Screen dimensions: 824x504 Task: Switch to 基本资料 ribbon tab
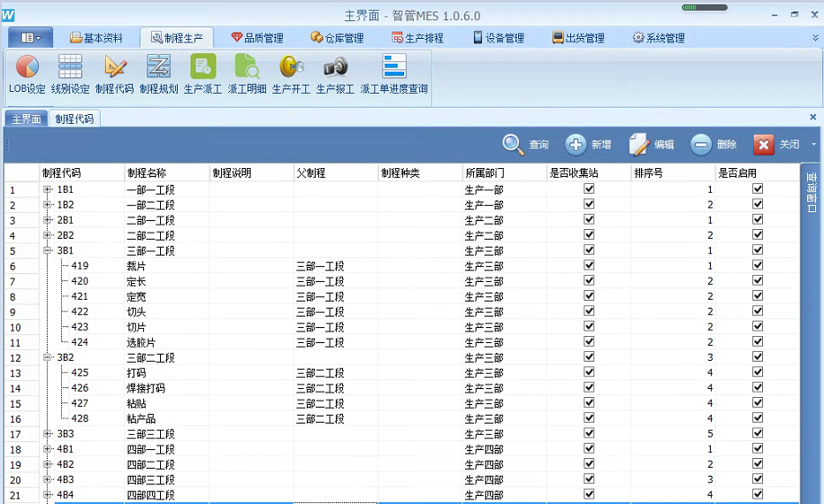[x=96, y=38]
